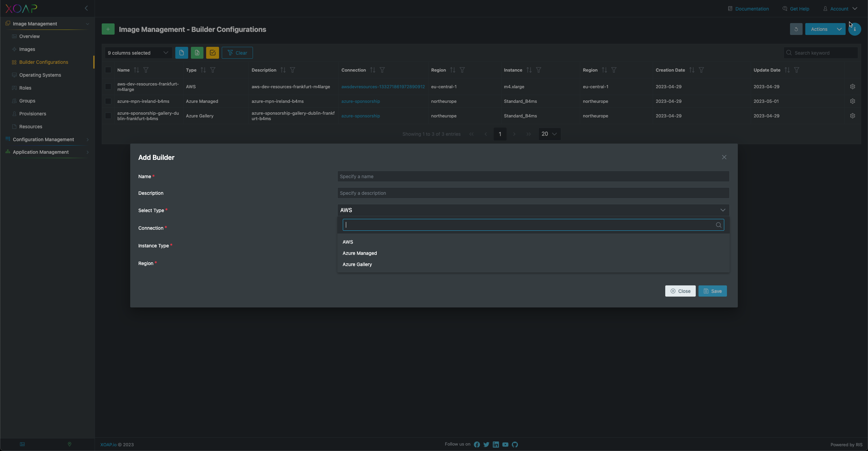Click page 1 in pagination

[500, 134]
